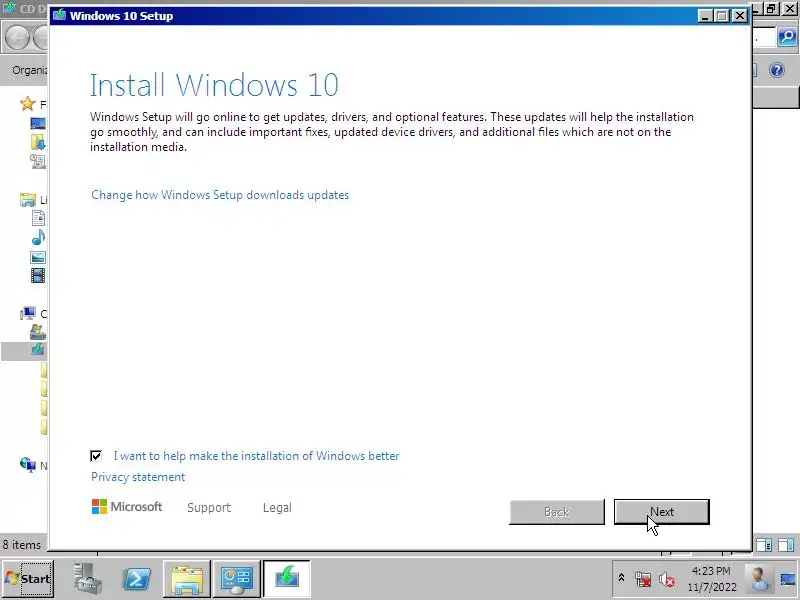Open the Privacy statement link
800x600 pixels.
point(138,477)
